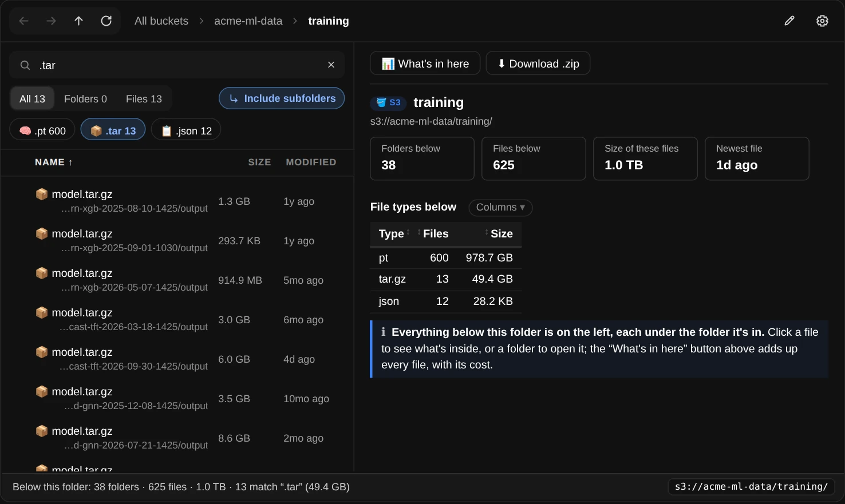Click the What's in here button
The image size is (845, 504).
pyautogui.click(x=425, y=64)
